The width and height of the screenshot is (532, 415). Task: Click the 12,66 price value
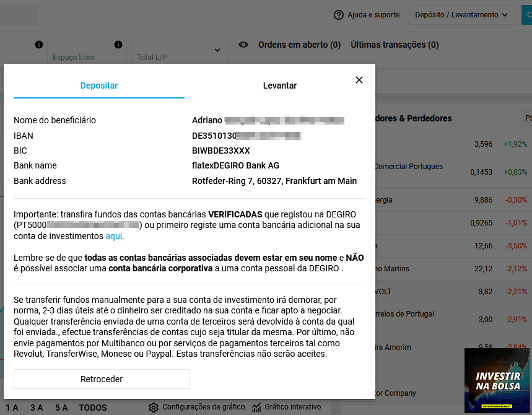click(x=483, y=246)
